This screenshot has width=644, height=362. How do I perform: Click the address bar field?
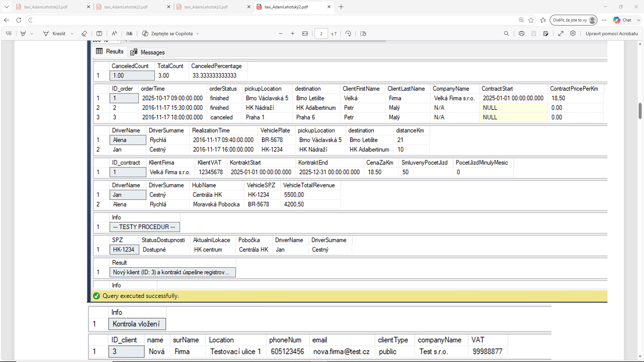click(x=275, y=20)
